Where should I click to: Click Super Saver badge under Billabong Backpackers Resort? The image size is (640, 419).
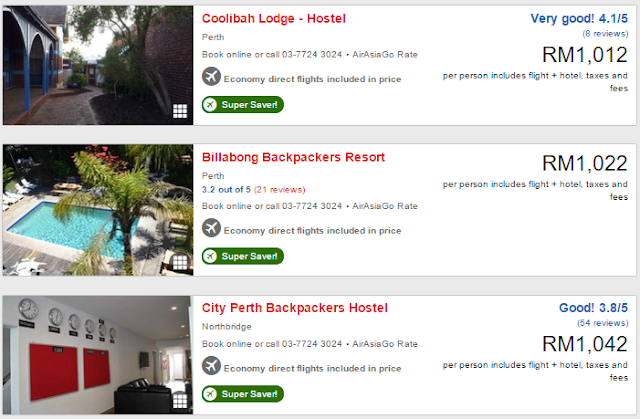pos(243,256)
